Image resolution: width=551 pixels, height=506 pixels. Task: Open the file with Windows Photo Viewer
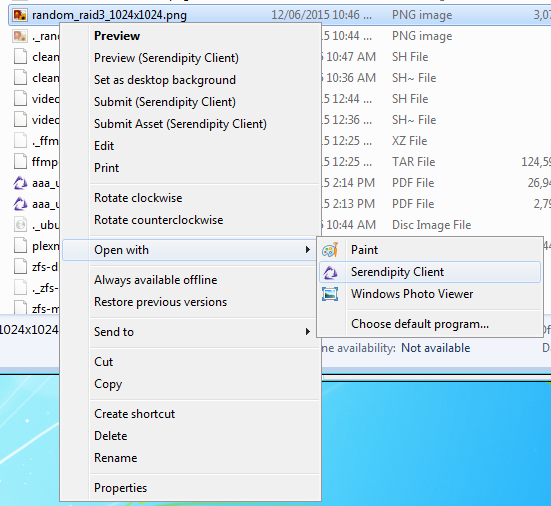[x=412, y=294]
